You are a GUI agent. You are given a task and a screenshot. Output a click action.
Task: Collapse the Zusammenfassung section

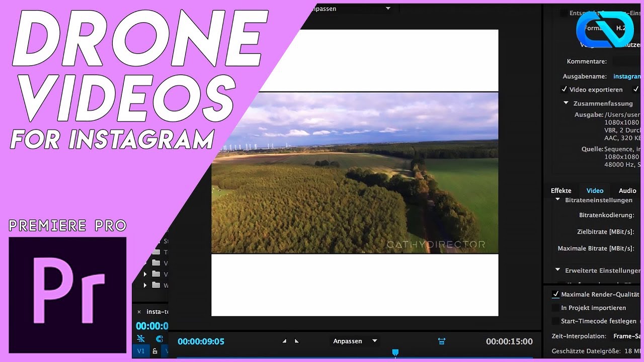pyautogui.click(x=567, y=103)
